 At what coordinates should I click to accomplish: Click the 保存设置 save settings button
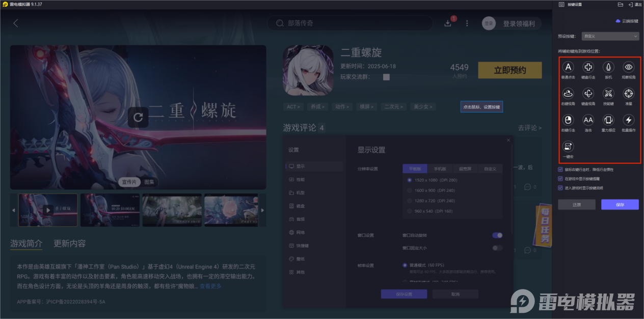(x=404, y=294)
